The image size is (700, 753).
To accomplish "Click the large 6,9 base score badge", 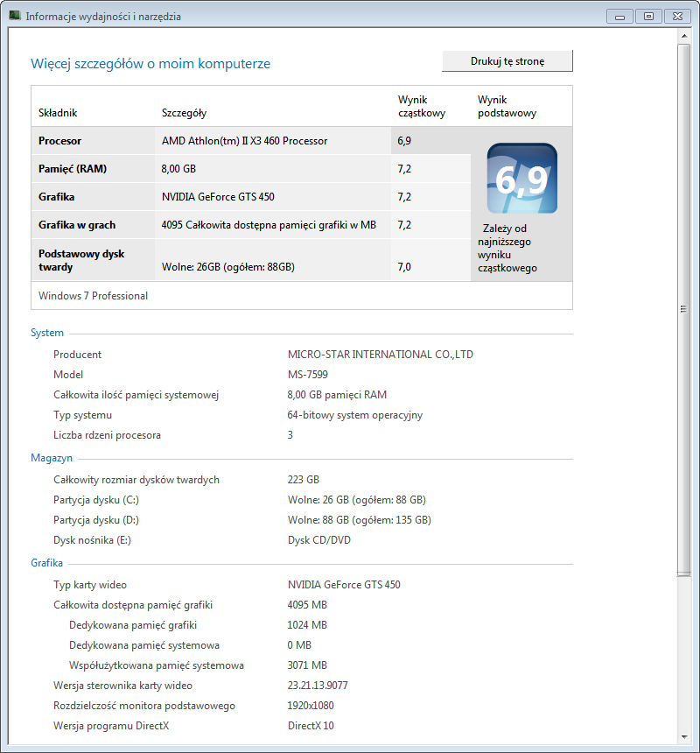I will pyautogui.click(x=521, y=179).
